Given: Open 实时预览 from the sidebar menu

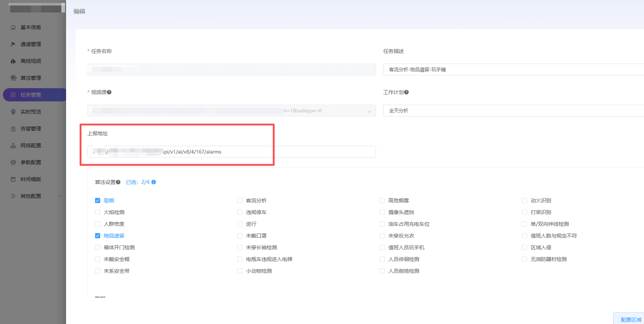Looking at the screenshot, I should 31,112.
